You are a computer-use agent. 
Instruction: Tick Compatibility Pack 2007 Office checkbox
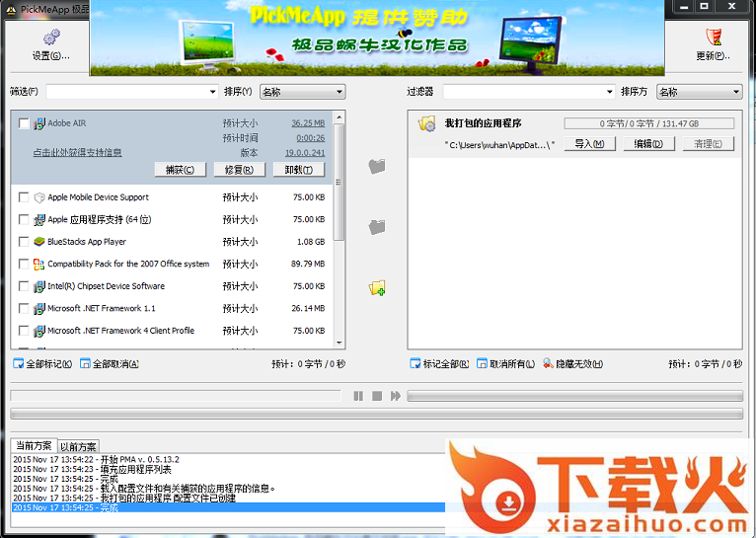(23, 264)
